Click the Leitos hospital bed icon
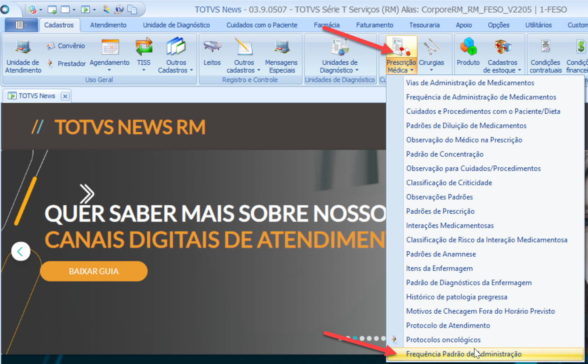The height and width of the screenshot is (364, 588). (x=212, y=47)
